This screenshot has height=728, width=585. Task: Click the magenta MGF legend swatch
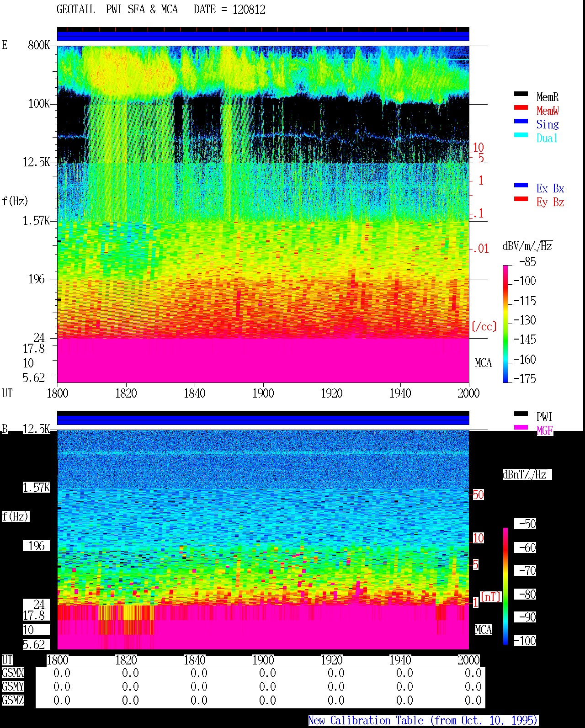tap(521, 427)
